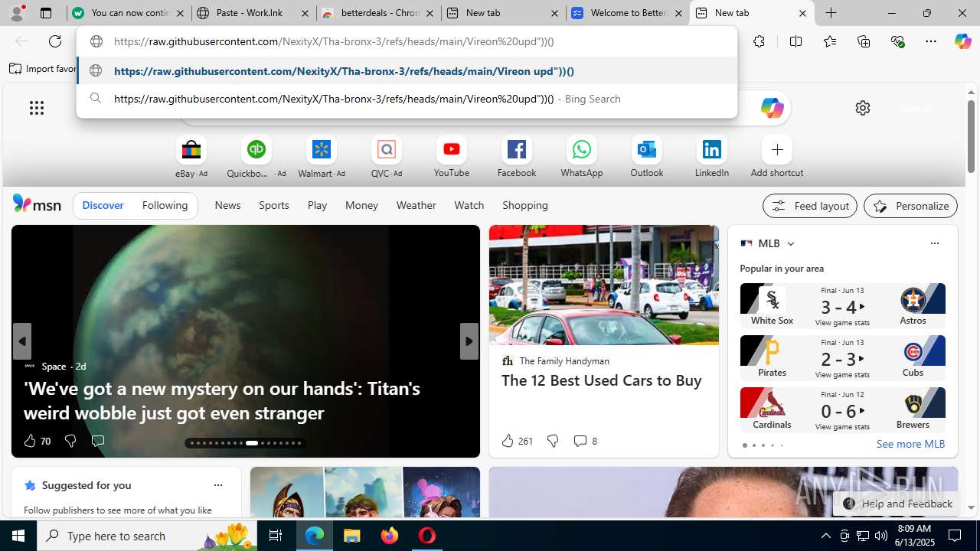Click the Feed layout button
980x551 pixels.
point(810,206)
